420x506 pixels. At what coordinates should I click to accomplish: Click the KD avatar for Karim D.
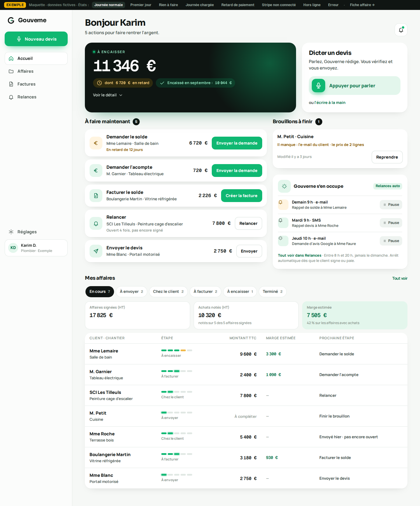tap(13, 248)
